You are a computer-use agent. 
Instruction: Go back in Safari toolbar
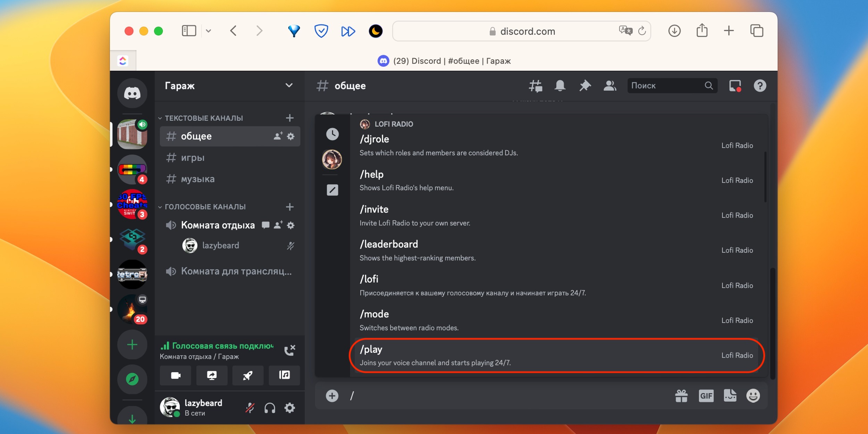233,31
